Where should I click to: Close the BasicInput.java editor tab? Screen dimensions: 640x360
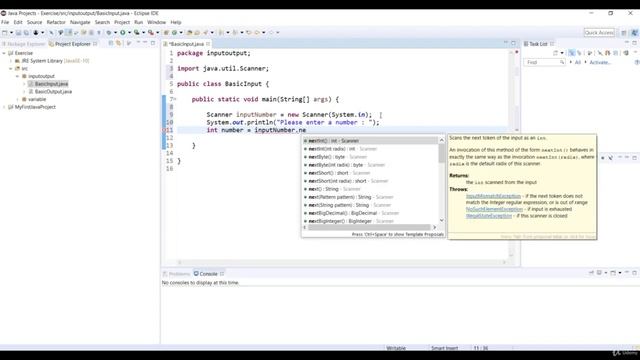(208, 44)
